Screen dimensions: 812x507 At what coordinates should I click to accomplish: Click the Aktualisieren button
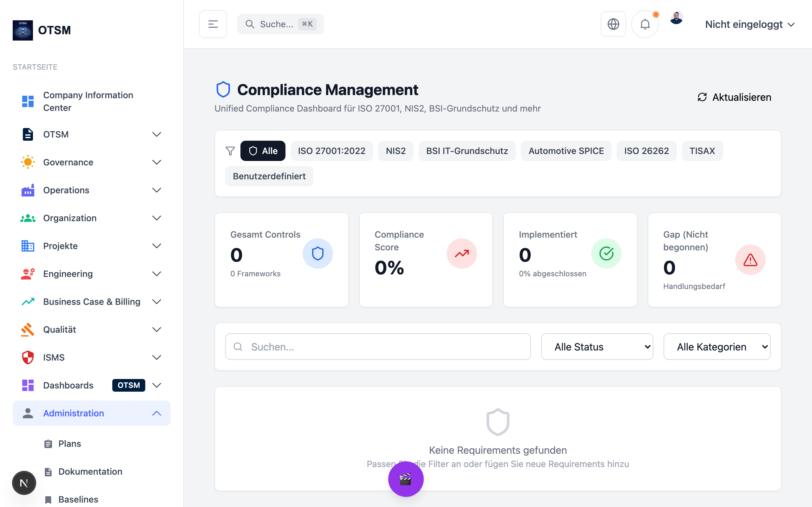tap(734, 97)
